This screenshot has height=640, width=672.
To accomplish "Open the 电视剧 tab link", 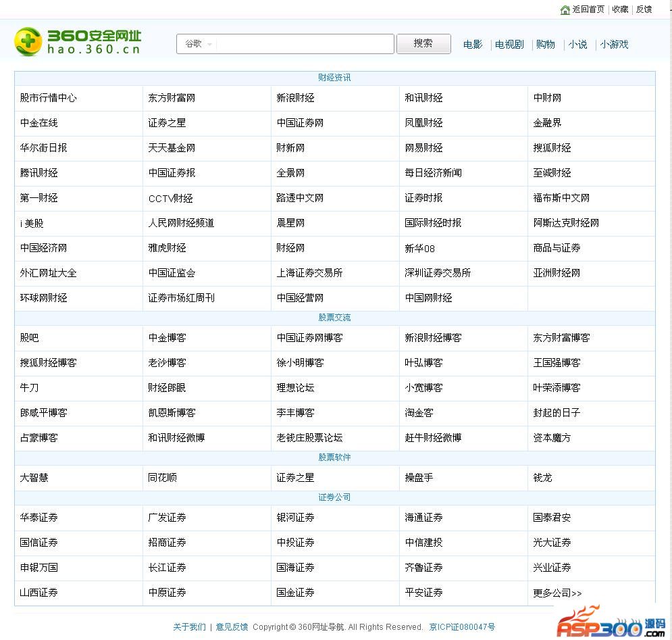I will 509,45.
